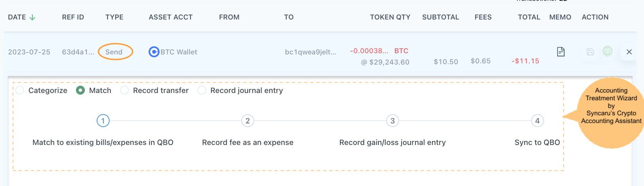This screenshot has width=644, height=186.
Task: Select the Categorize radio option
Action: (x=19, y=90)
